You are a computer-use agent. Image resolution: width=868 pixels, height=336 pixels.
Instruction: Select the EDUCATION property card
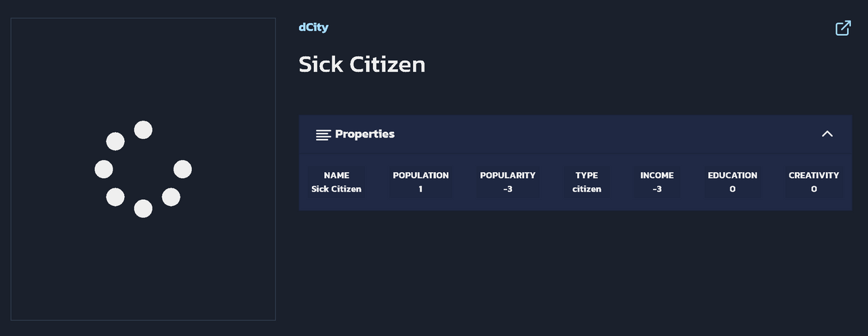tap(732, 182)
